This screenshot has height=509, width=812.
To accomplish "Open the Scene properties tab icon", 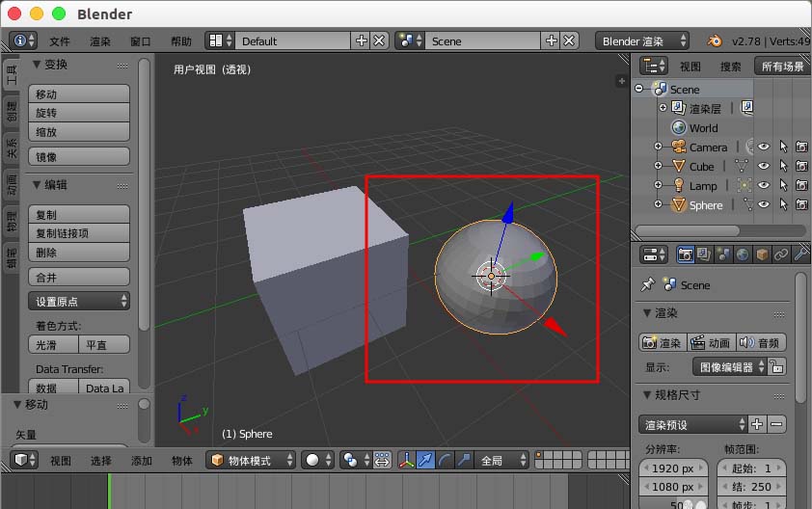I will point(723,254).
